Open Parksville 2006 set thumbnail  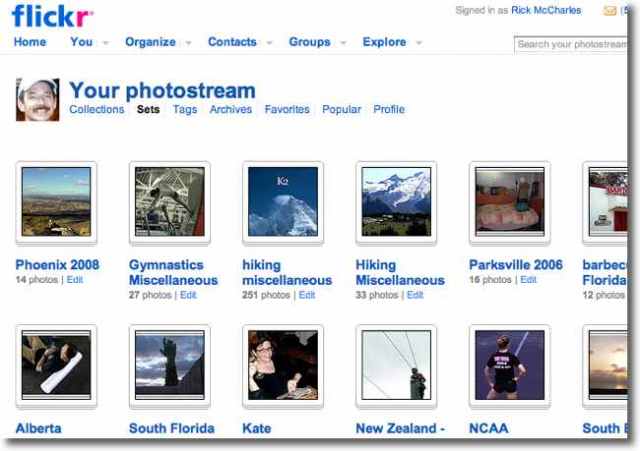point(510,202)
